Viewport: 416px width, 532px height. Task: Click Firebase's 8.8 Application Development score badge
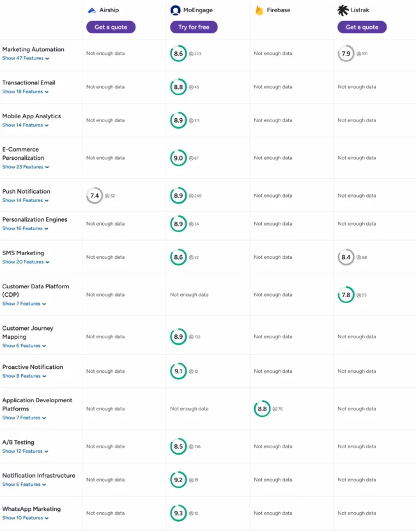point(261,409)
